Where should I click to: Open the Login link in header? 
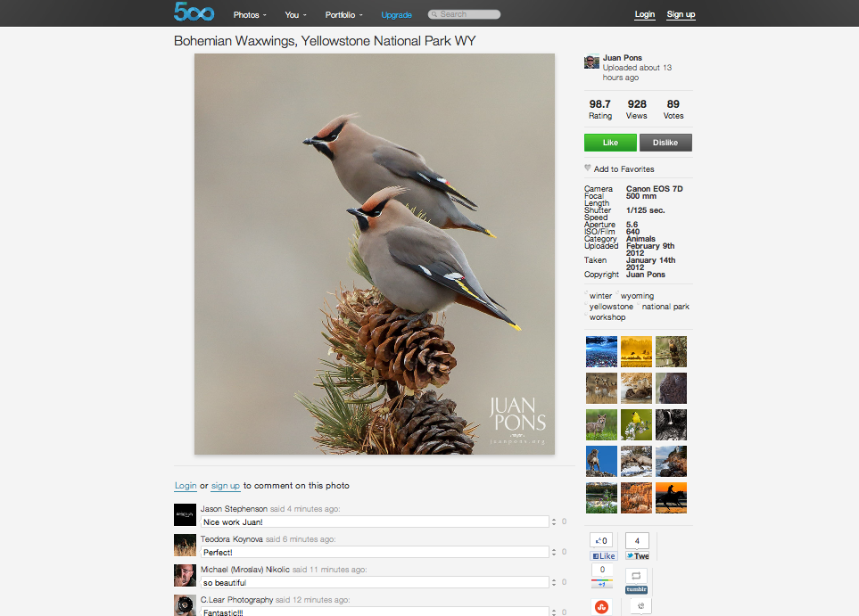pos(645,14)
